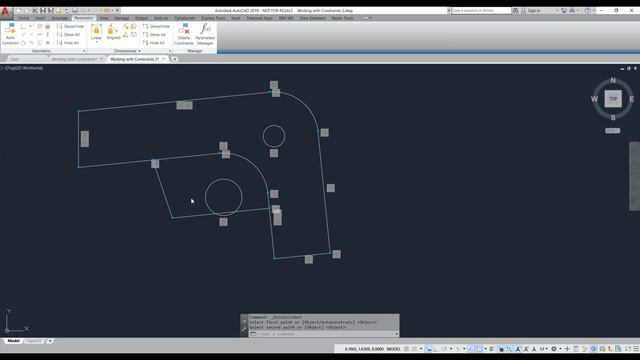Image resolution: width=640 pixels, height=360 pixels.
Task: Switch to the View ribbon tab
Action: (104, 18)
